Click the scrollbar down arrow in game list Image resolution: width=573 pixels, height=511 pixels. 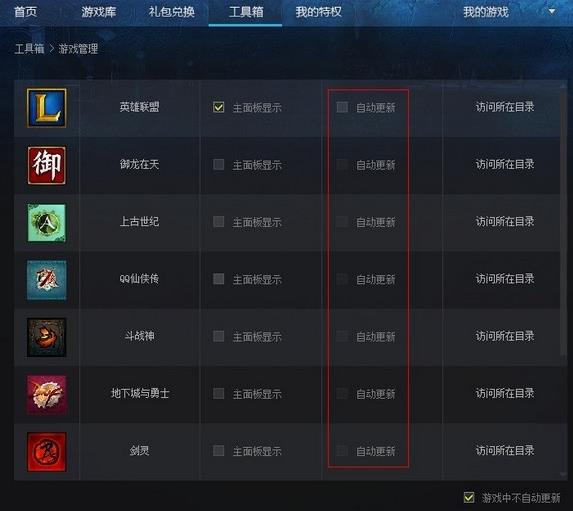click(x=563, y=474)
